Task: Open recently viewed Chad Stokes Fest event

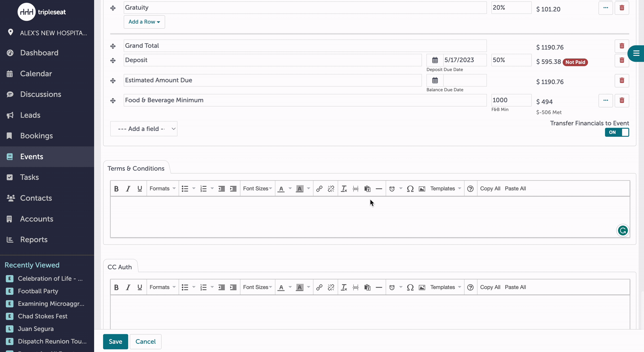Action: tap(43, 316)
